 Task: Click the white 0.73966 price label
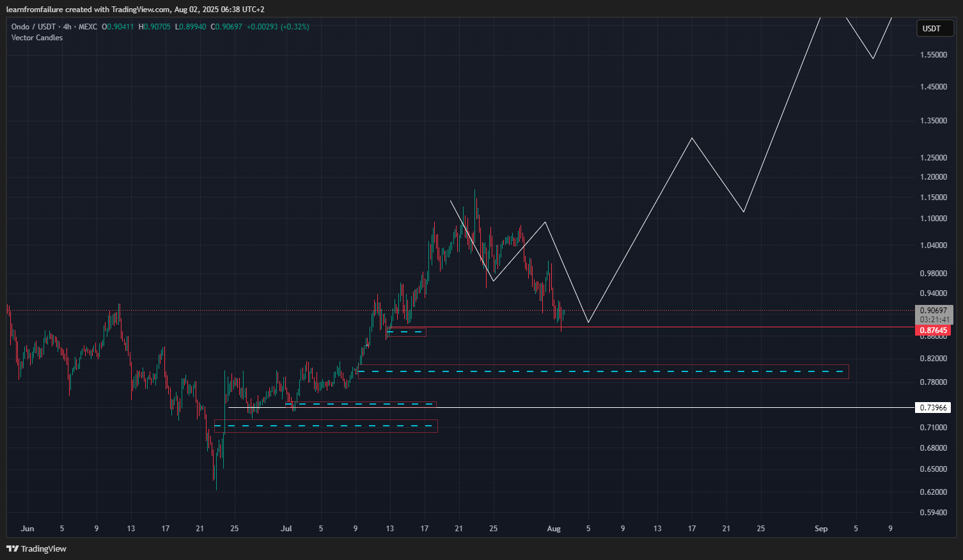click(x=933, y=407)
